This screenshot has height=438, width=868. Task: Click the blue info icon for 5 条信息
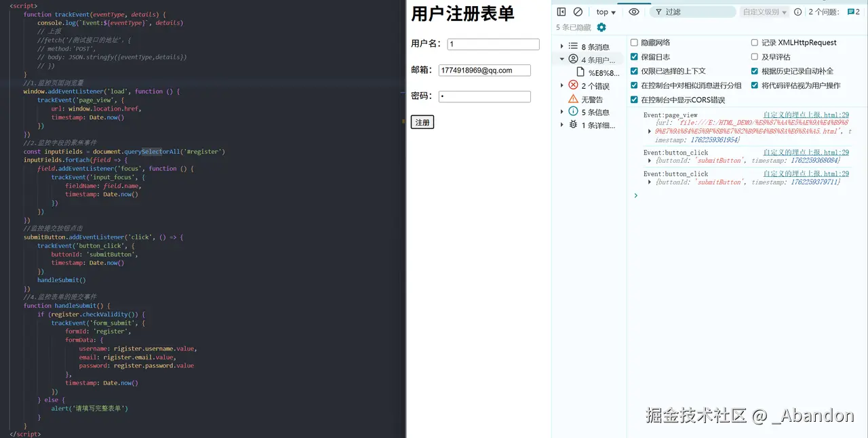(x=573, y=111)
